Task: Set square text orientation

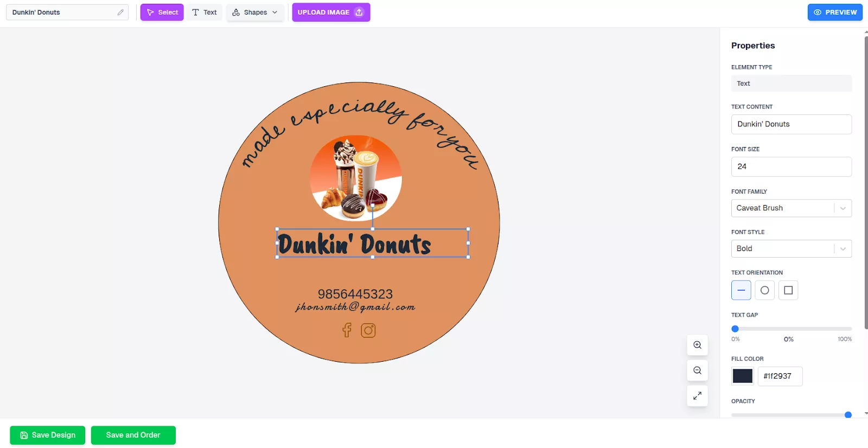Action: click(788, 290)
